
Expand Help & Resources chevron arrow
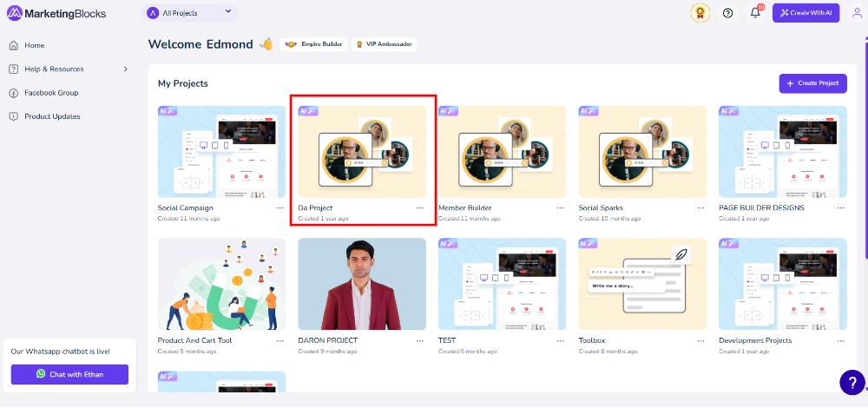click(x=126, y=69)
